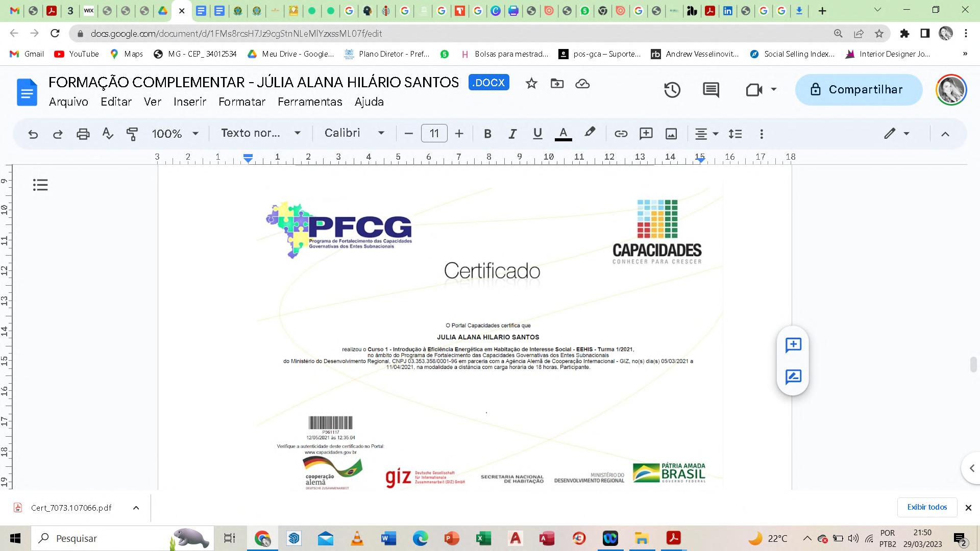The width and height of the screenshot is (980, 551).
Task: Insert a link using chain icon
Action: tap(621, 134)
